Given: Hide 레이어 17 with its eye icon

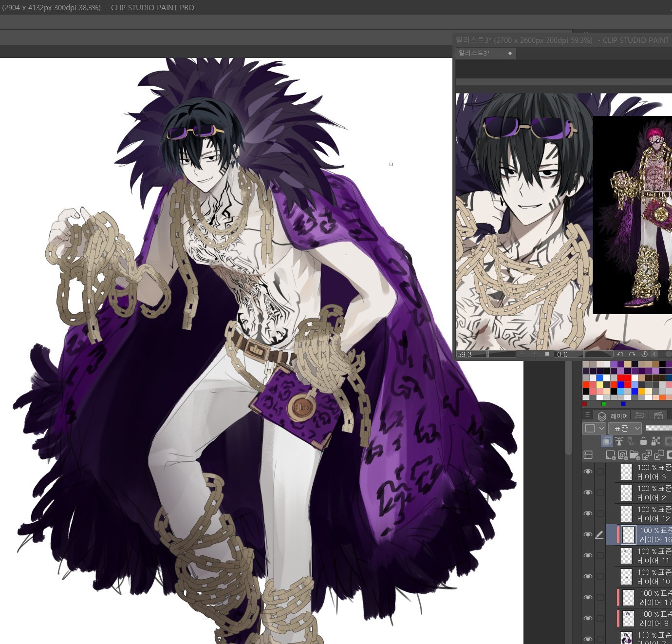Looking at the screenshot, I should coord(588,597).
